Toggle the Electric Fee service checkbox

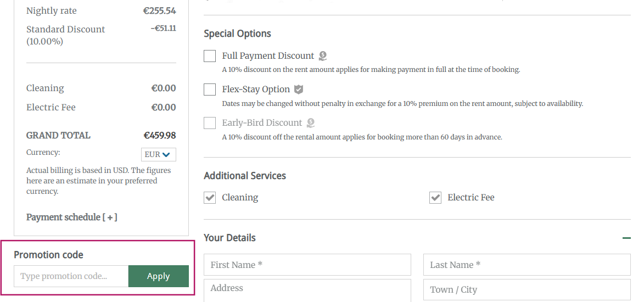[x=435, y=198]
